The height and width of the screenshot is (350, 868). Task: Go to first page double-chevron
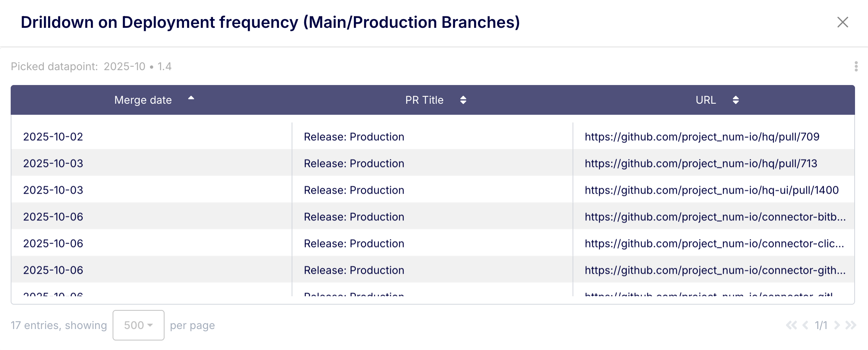pos(791,325)
